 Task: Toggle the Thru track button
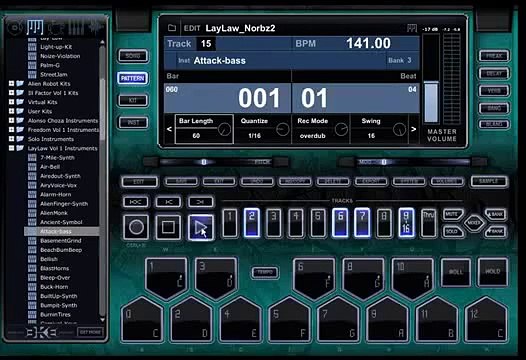tap(428, 222)
